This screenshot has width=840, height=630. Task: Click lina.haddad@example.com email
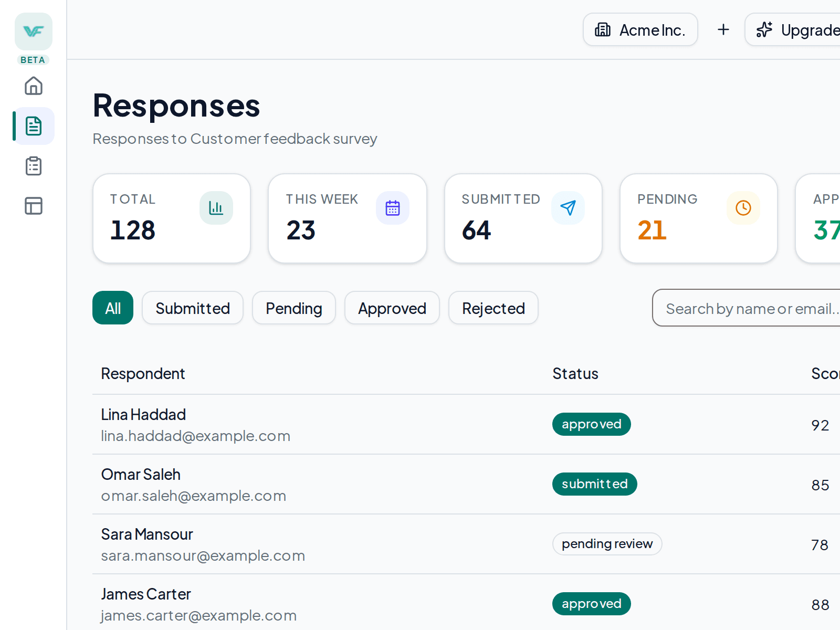coord(196,436)
